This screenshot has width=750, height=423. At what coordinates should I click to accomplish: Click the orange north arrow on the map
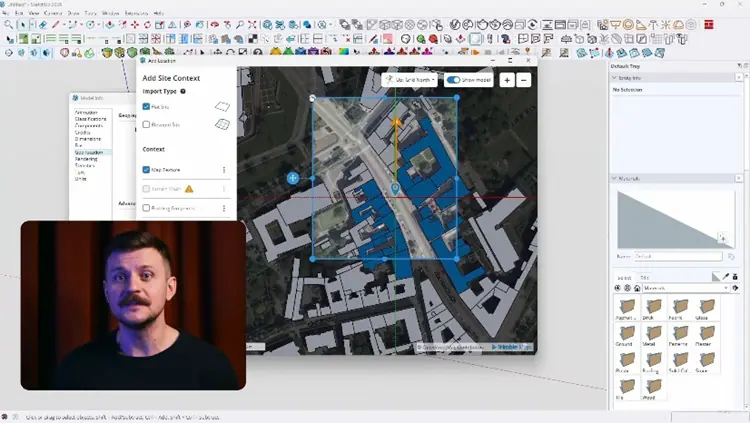[x=396, y=122]
